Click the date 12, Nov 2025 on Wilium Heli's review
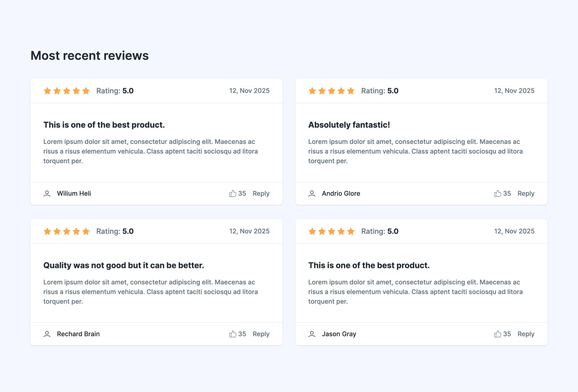 (249, 91)
